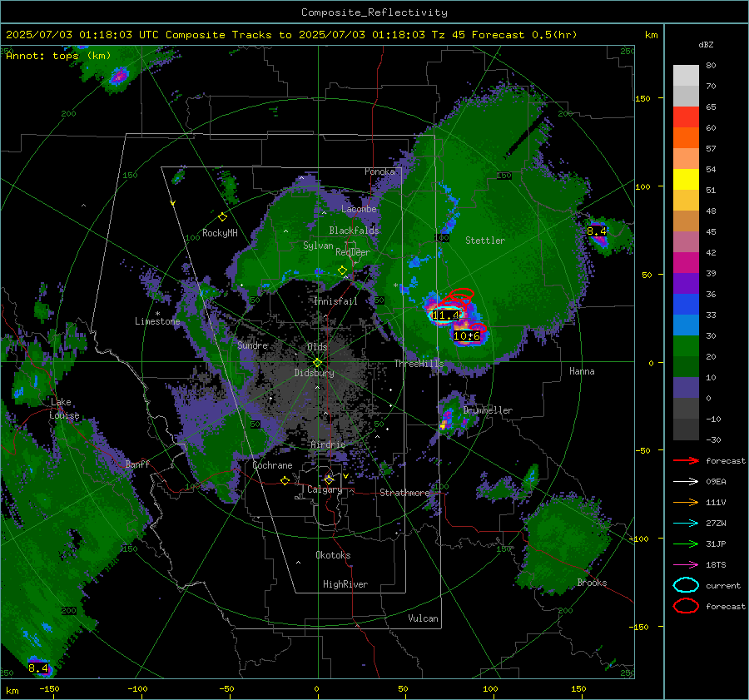Click the yellow diamond marker above Calgary
This screenshot has width=749, height=700.
pos(329,479)
